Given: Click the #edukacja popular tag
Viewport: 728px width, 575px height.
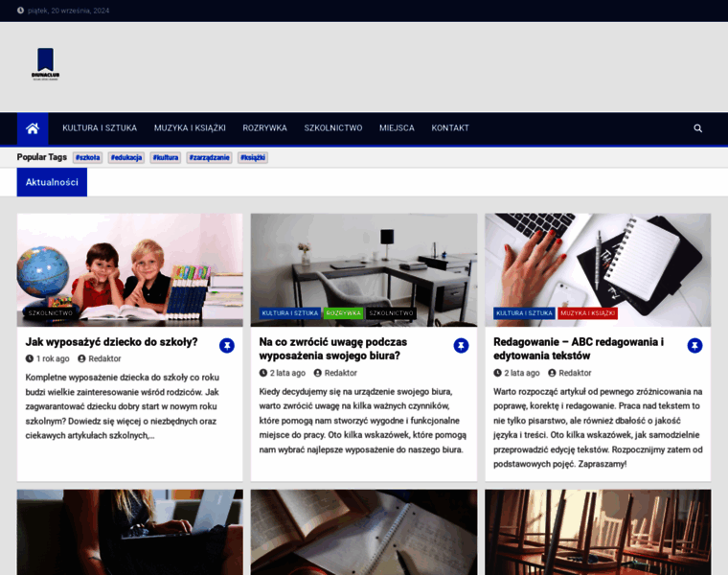Looking at the screenshot, I should point(126,157).
